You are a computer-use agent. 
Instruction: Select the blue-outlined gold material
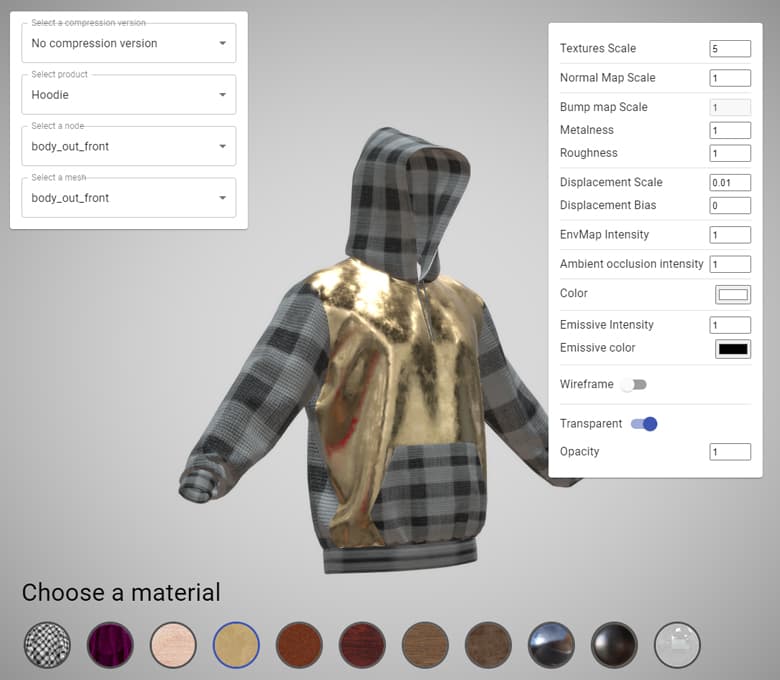coord(236,645)
